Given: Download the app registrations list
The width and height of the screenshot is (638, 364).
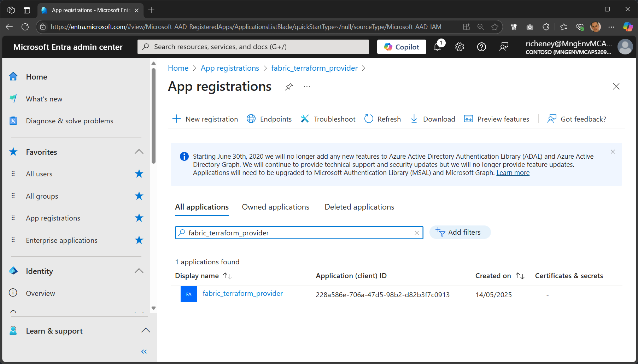Looking at the screenshot, I should click(433, 119).
